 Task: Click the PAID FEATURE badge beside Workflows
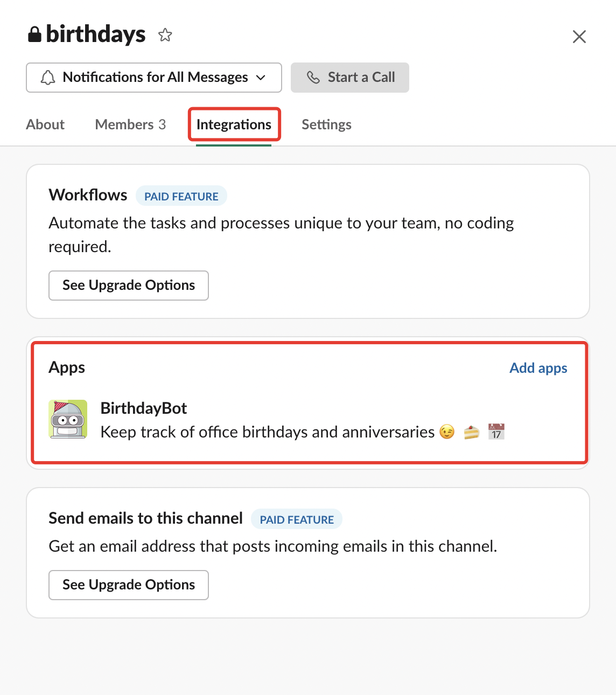(x=181, y=196)
